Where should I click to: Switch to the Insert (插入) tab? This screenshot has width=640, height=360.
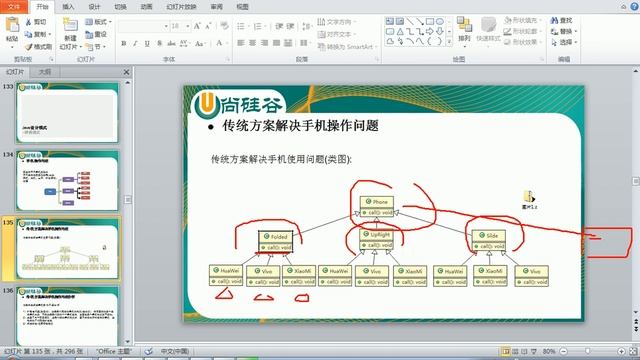click(x=68, y=7)
